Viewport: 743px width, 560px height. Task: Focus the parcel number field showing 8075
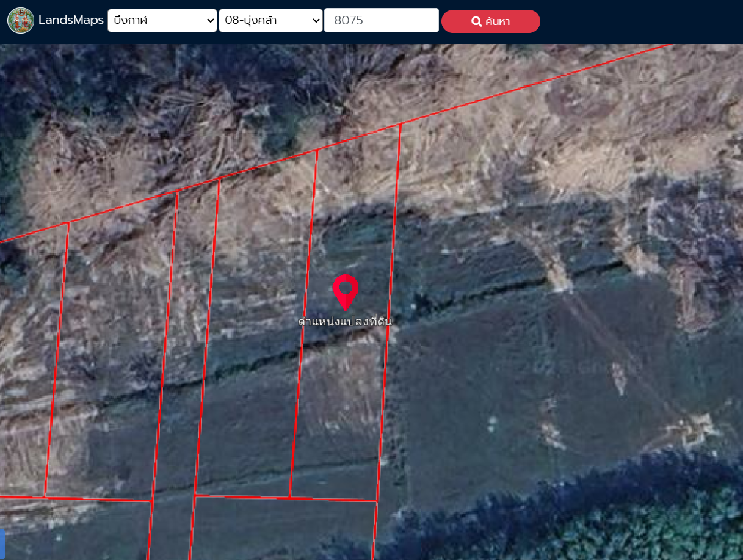pyautogui.click(x=381, y=20)
